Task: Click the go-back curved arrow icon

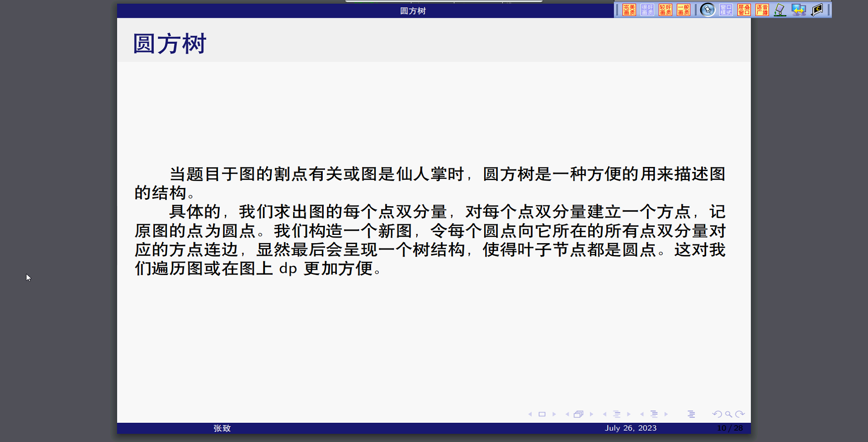Action: click(x=717, y=414)
